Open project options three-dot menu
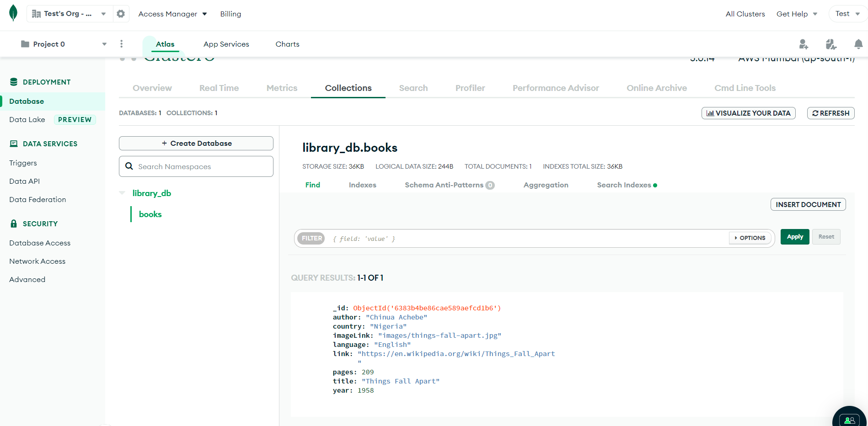 coord(121,44)
